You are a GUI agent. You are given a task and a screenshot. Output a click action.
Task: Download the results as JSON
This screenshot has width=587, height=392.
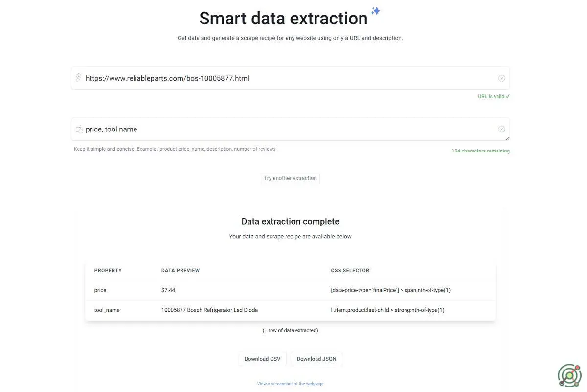(x=316, y=359)
